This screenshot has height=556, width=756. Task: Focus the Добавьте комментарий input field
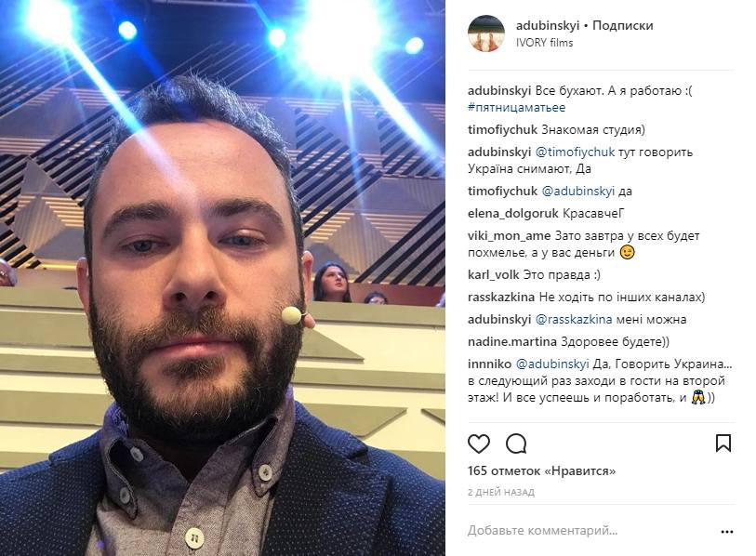pos(590,531)
